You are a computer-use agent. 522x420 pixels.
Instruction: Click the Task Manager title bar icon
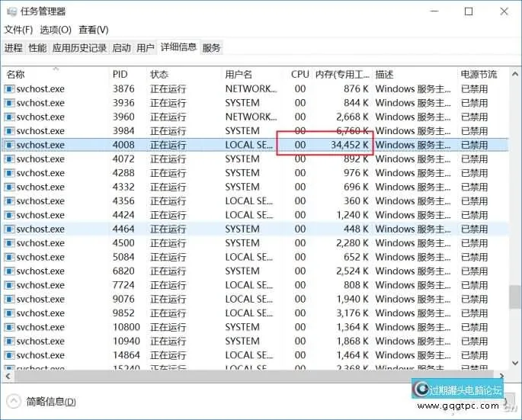[x=11, y=11]
